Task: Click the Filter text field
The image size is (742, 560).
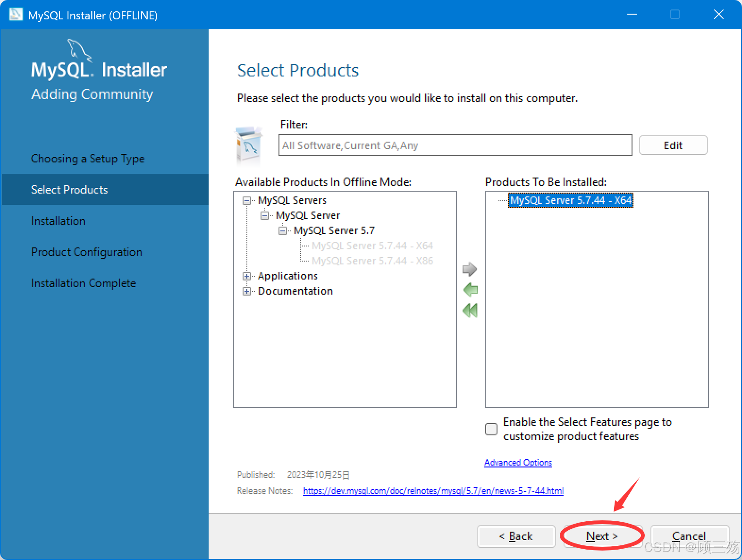Action: coord(455,145)
